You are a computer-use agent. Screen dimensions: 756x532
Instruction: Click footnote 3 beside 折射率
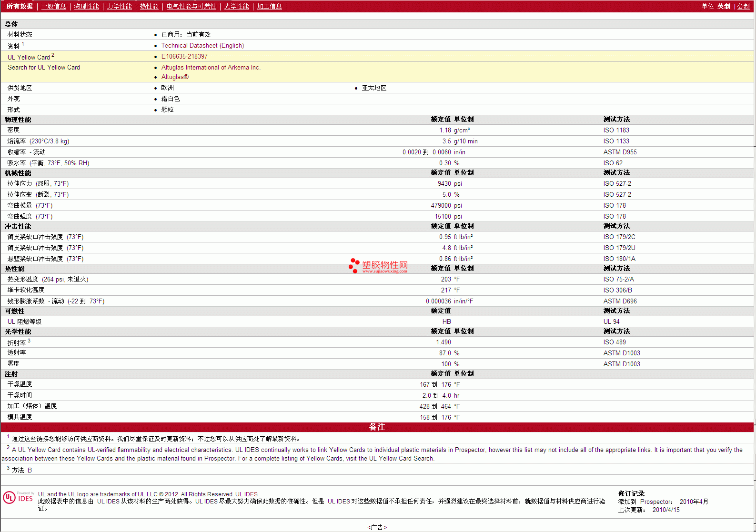pyautogui.click(x=29, y=341)
